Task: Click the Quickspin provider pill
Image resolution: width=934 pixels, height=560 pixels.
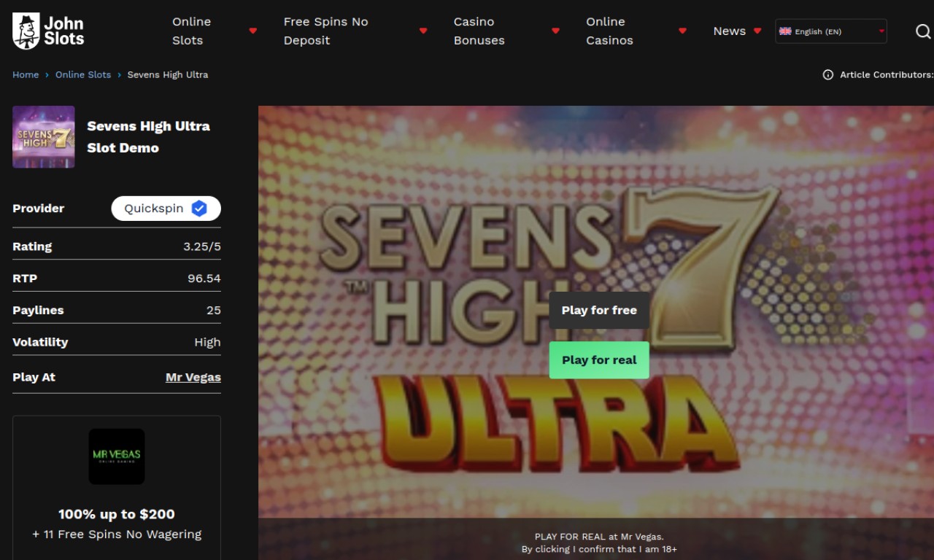Action: (x=166, y=209)
